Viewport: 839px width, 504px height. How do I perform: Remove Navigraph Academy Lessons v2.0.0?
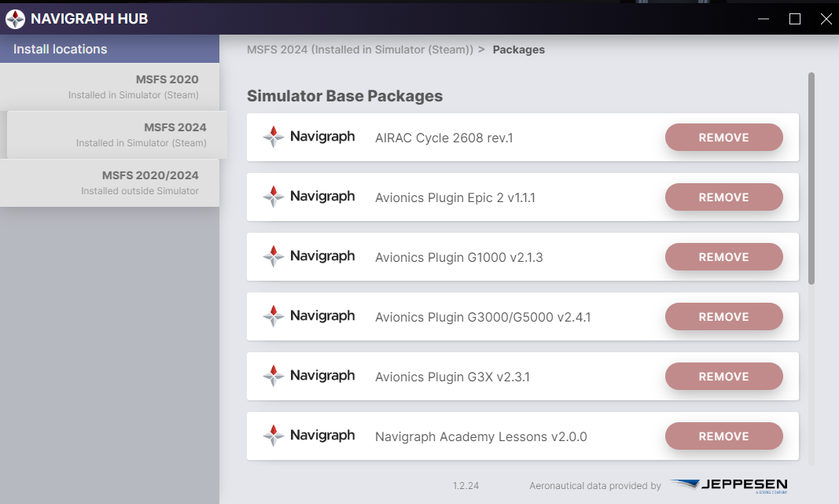(723, 436)
